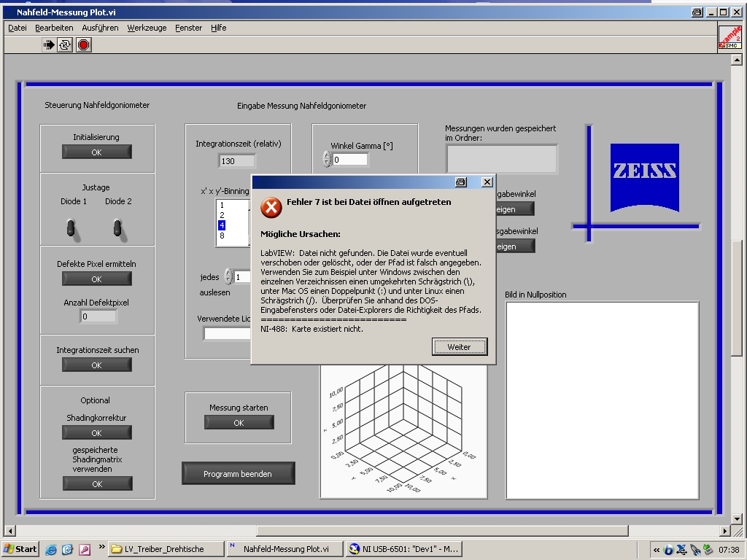Screen dimensions: 747x560
Task: Close the error dialog with X
Action: [x=487, y=182]
